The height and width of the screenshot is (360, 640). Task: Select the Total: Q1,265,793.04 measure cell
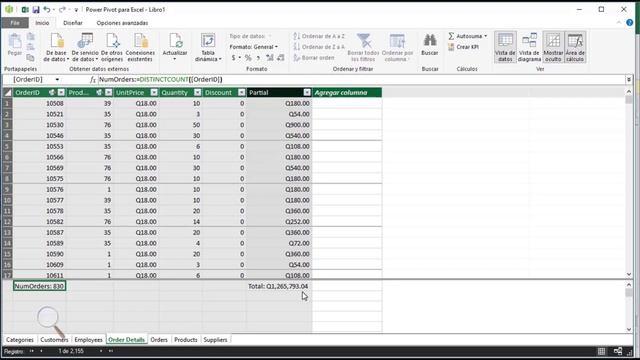(279, 286)
